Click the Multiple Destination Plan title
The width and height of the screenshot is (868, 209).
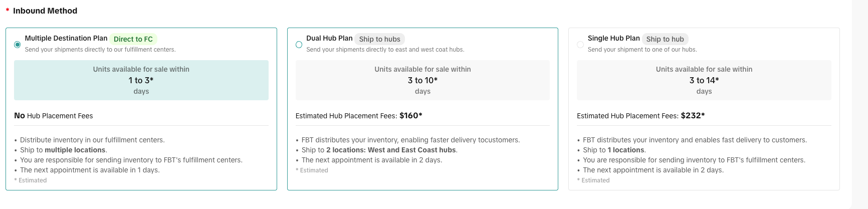point(66,38)
